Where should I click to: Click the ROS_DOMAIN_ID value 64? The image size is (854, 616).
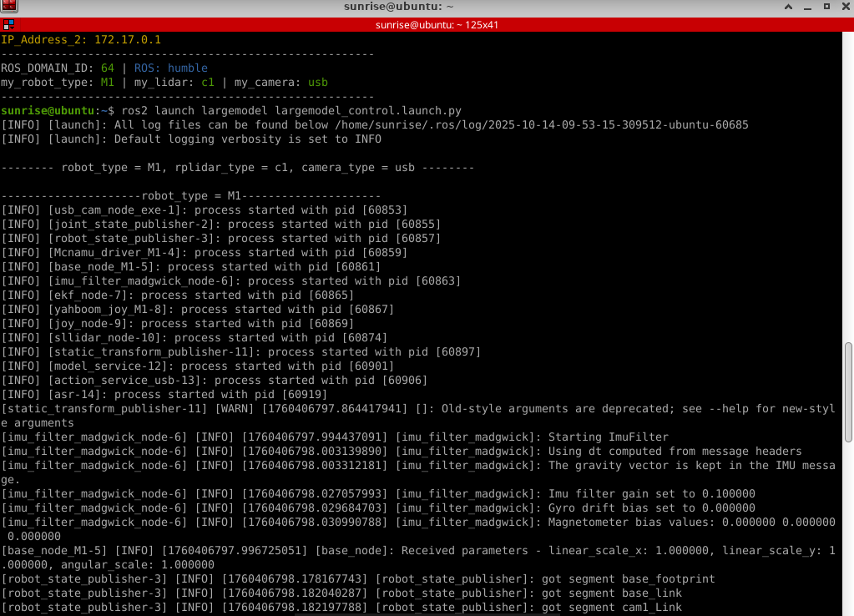click(x=106, y=68)
